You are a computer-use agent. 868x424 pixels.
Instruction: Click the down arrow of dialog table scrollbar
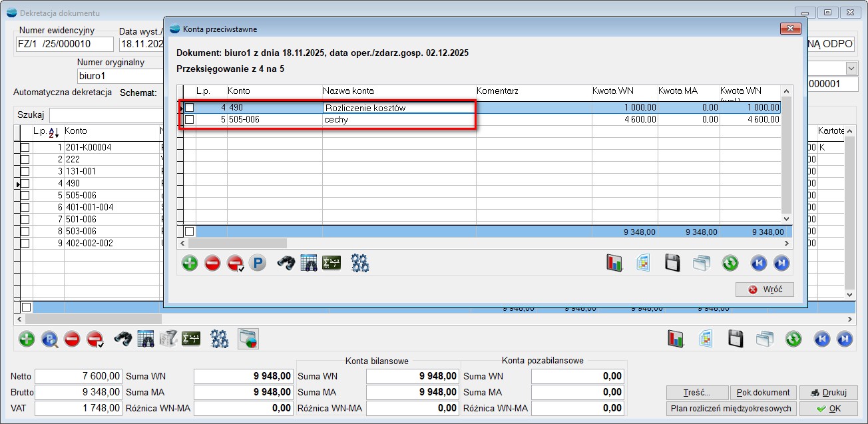(x=786, y=218)
